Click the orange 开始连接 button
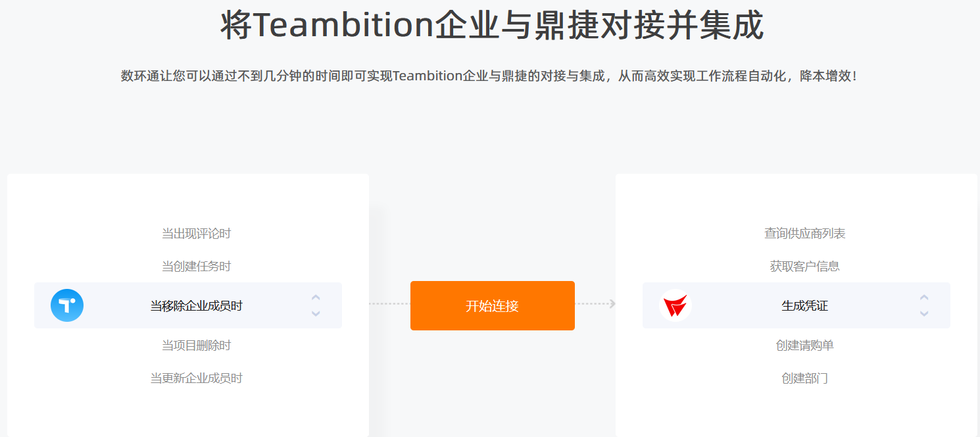Screen dimensions: 980x437 click(493, 305)
